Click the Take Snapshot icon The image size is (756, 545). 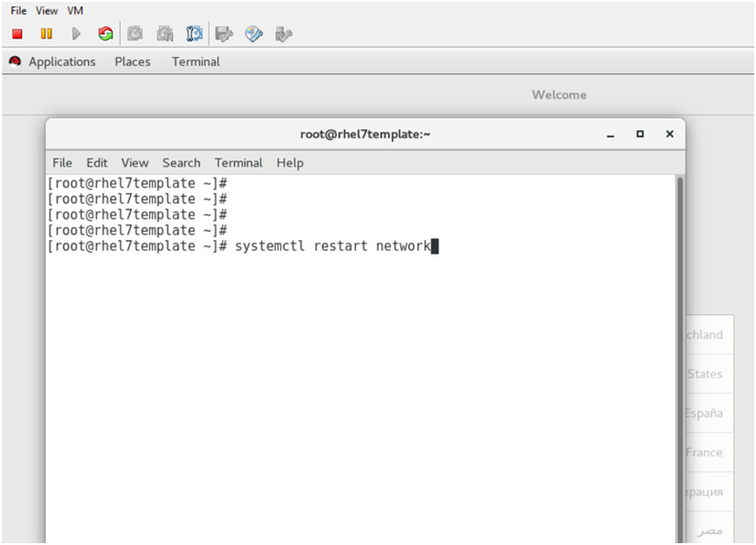click(135, 34)
